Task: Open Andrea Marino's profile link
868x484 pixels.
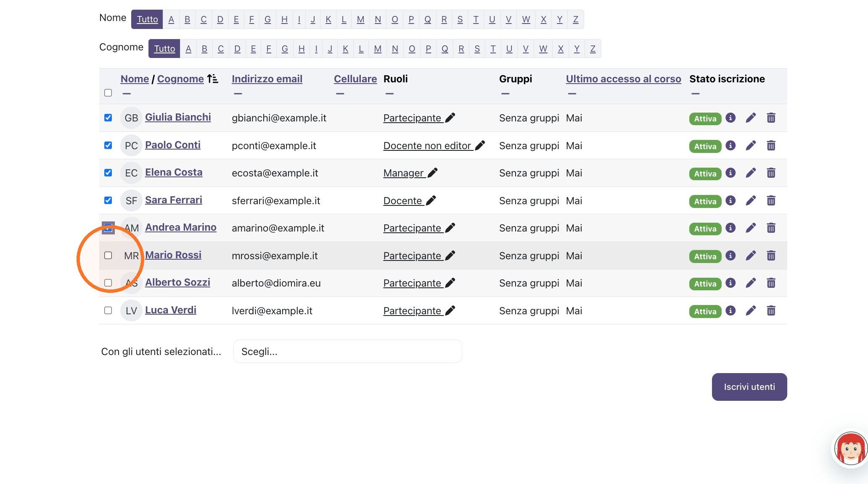Action: pos(181,227)
